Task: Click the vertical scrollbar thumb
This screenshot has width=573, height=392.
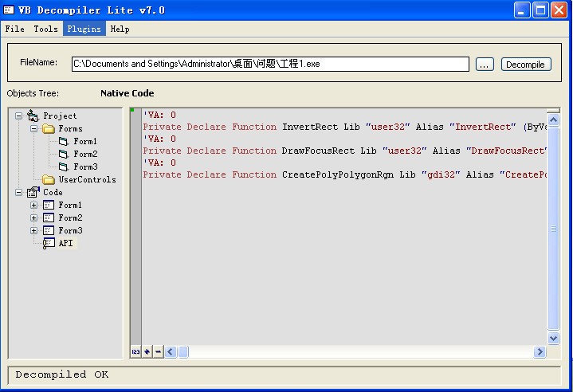Action: 554,229
